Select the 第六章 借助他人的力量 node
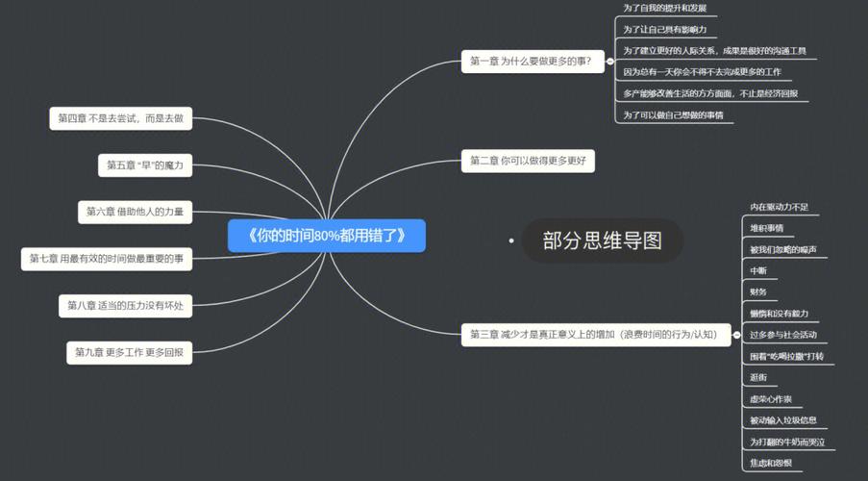 pos(136,212)
